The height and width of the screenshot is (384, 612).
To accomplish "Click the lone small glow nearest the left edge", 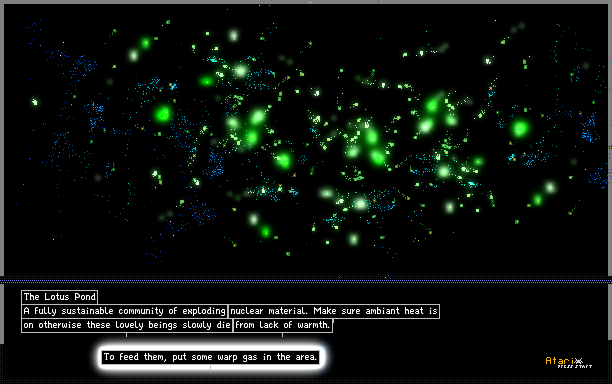I will [x=35, y=102].
